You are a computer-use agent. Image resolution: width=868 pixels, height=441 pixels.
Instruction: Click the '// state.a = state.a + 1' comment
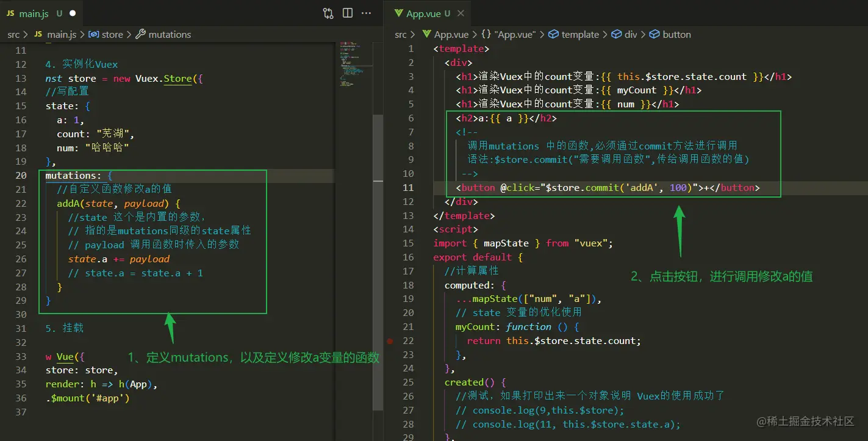(x=135, y=273)
